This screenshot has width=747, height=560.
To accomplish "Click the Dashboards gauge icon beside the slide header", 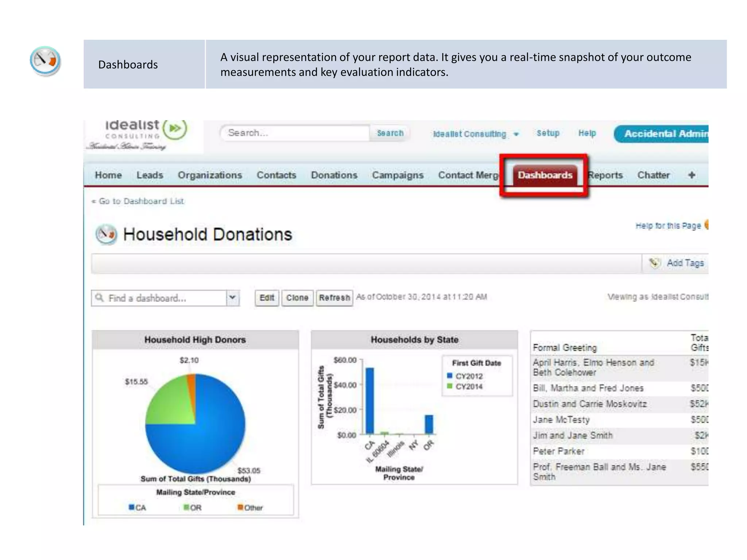I will pyautogui.click(x=45, y=61).
